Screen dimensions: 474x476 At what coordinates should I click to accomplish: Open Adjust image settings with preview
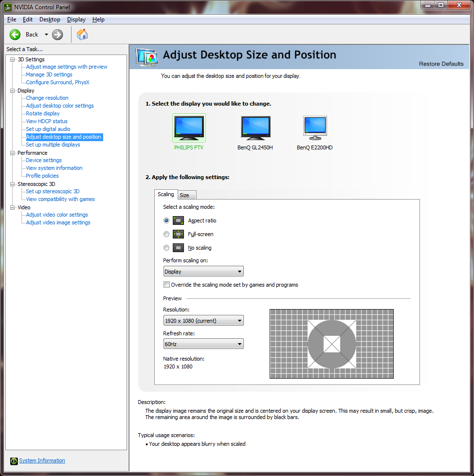click(x=67, y=67)
